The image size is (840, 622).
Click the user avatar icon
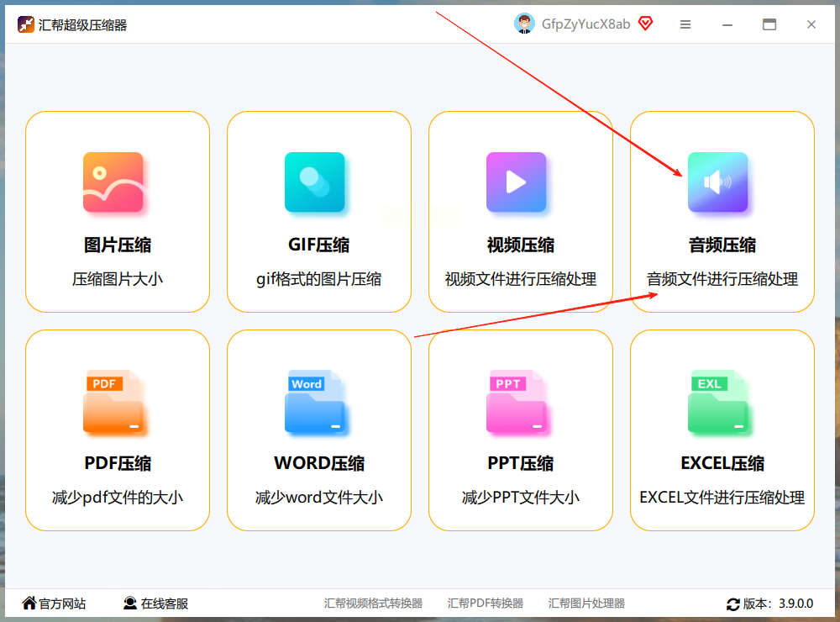(524, 24)
